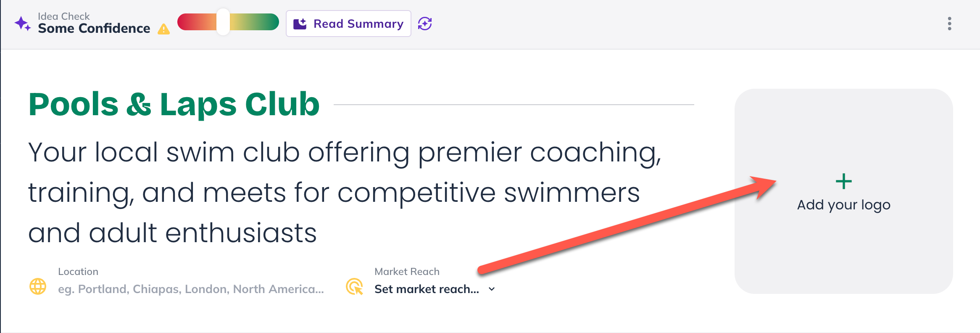980x333 pixels.
Task: Click the Market Reach label
Action: (x=407, y=271)
